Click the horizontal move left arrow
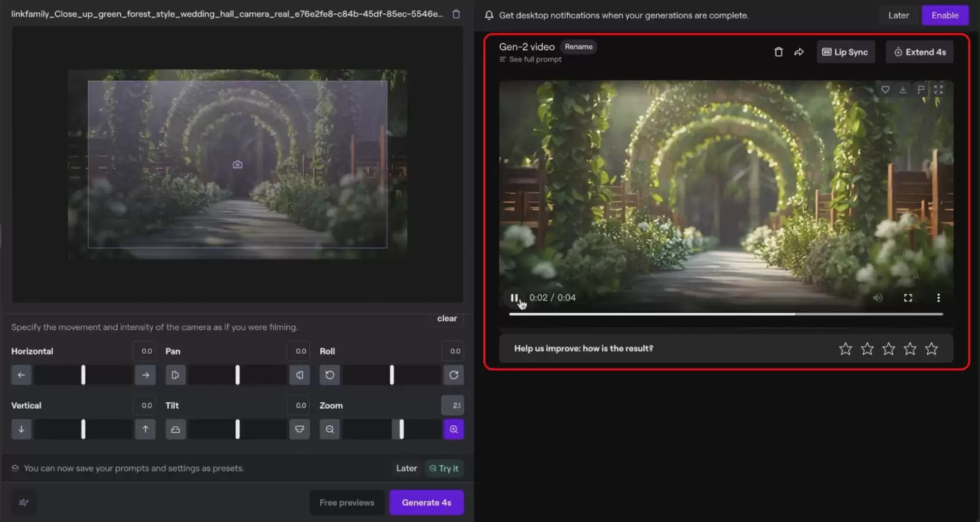The width and height of the screenshot is (980, 522). pos(21,375)
